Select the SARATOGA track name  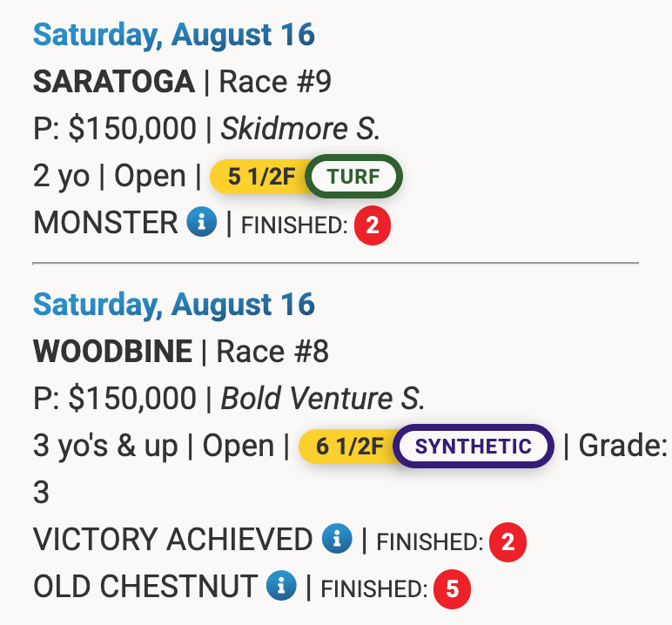pyautogui.click(x=114, y=82)
